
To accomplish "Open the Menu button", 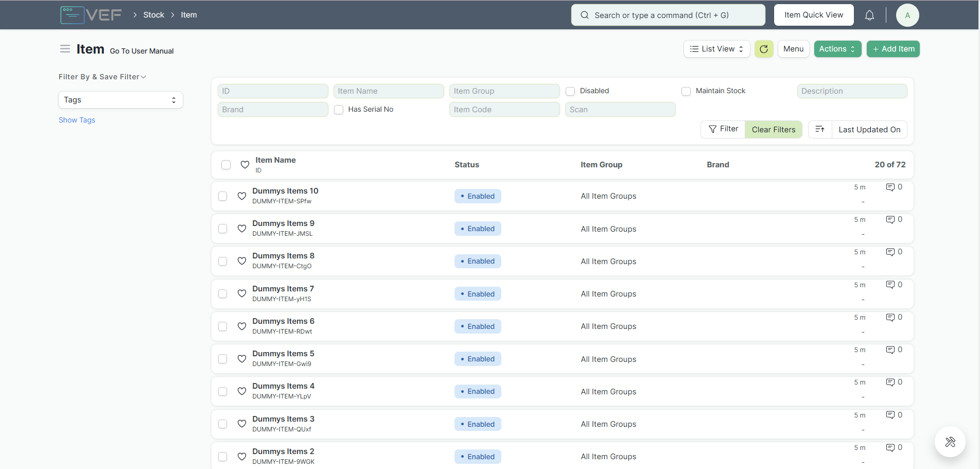I will pyautogui.click(x=793, y=49).
